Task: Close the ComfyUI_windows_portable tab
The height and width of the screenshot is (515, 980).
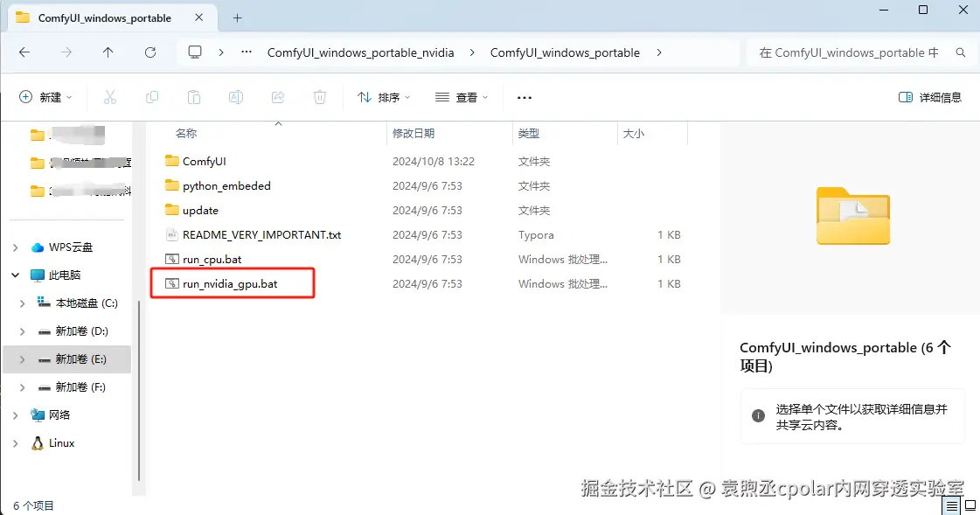Action: click(198, 17)
